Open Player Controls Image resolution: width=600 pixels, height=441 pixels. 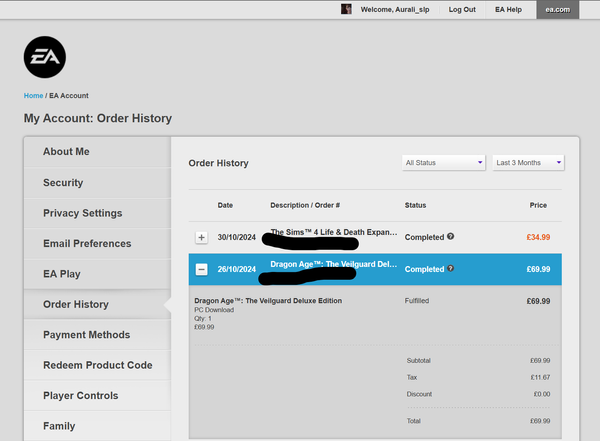97,395
